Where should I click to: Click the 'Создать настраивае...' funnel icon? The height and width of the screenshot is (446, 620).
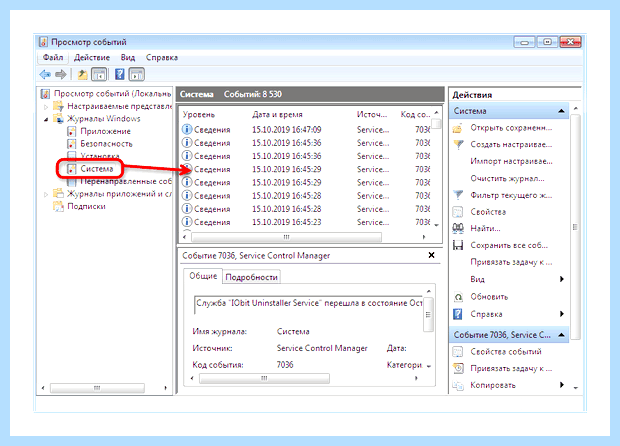coord(458,145)
